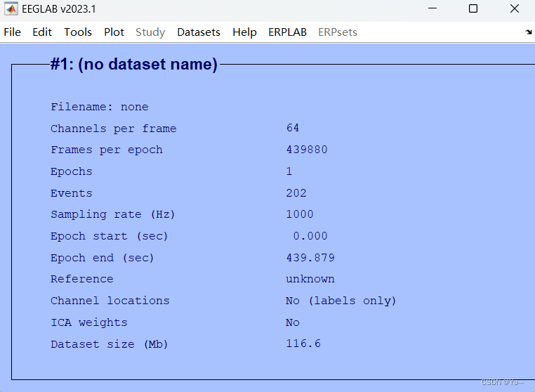Screen dimensions: 535x392
Task: Click the MATLAB icon in title bar
Action: 11,9
